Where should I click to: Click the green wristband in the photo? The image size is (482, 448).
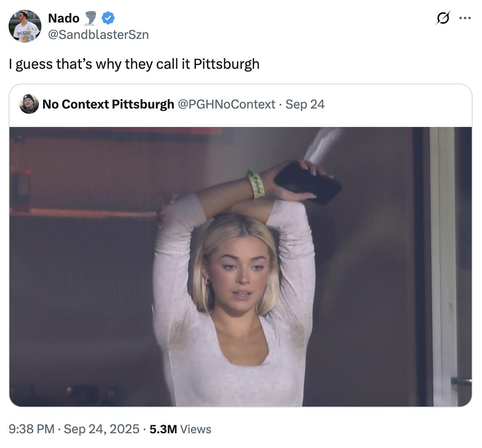pos(256,184)
